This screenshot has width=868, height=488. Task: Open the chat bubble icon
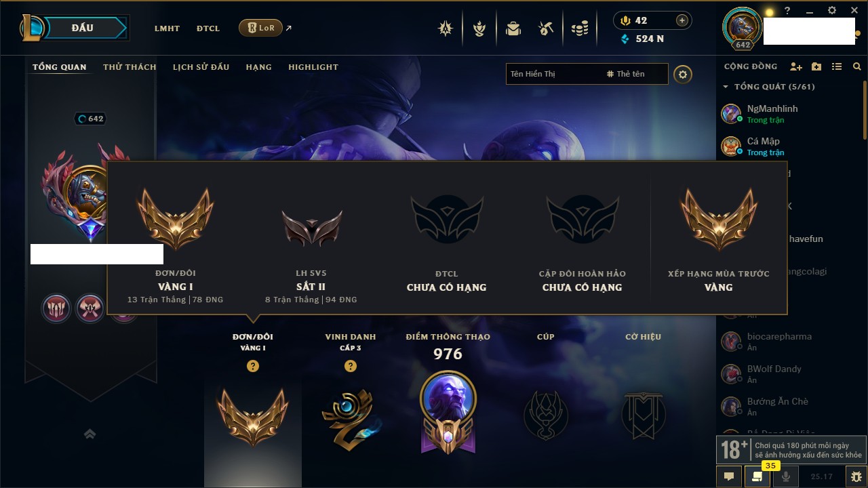[729, 476]
